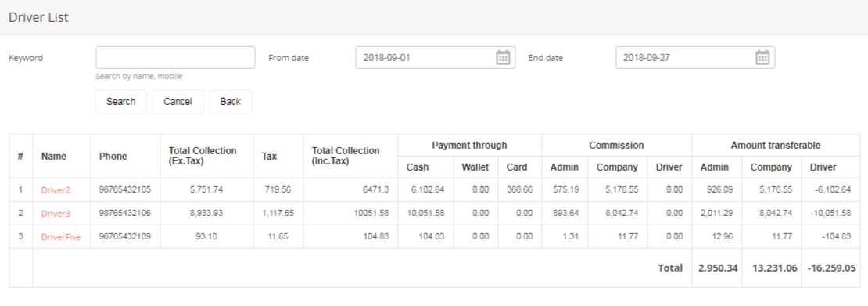The height and width of the screenshot is (306, 868).
Task: Click phone number 98765432109
Action: (x=125, y=236)
